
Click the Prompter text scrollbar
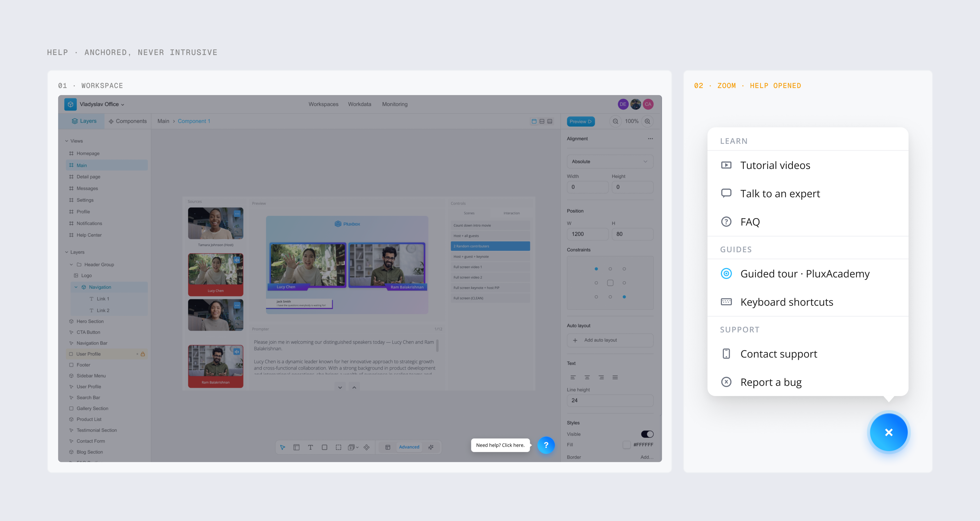(437, 346)
